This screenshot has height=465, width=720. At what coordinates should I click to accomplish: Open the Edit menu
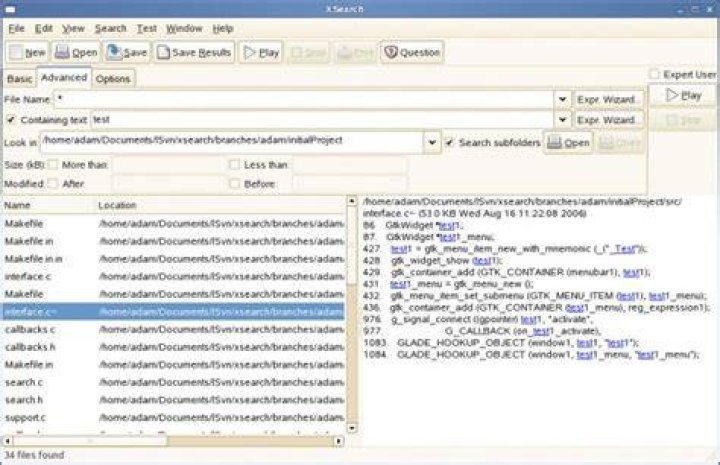pos(44,28)
